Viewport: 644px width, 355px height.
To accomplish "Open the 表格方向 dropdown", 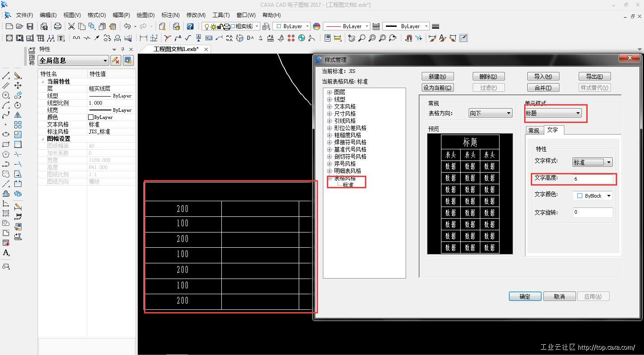I will 508,113.
